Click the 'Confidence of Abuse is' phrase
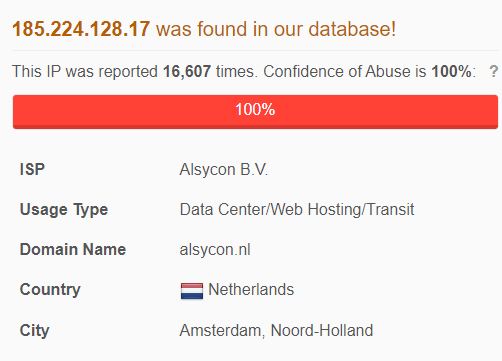502x361 pixels. click(345, 71)
